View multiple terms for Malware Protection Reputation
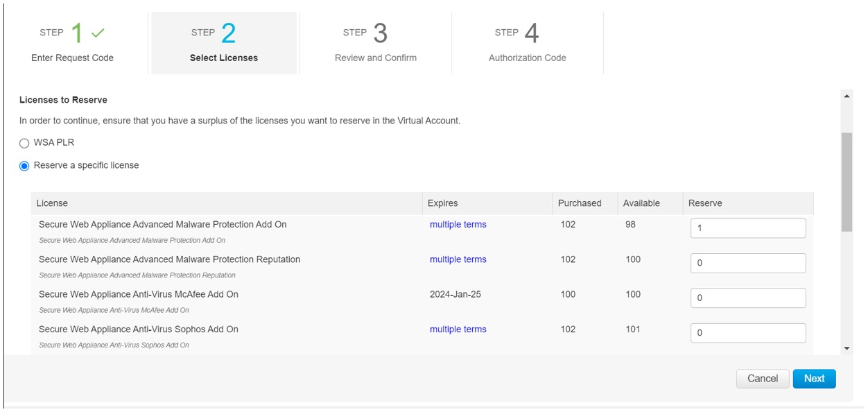Viewport: 868px width, 412px height. click(x=458, y=259)
